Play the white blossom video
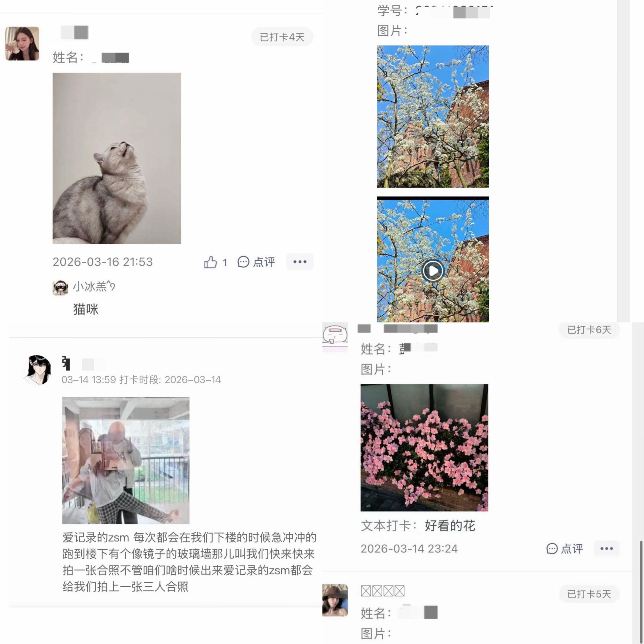This screenshot has width=644, height=644. coord(433,271)
